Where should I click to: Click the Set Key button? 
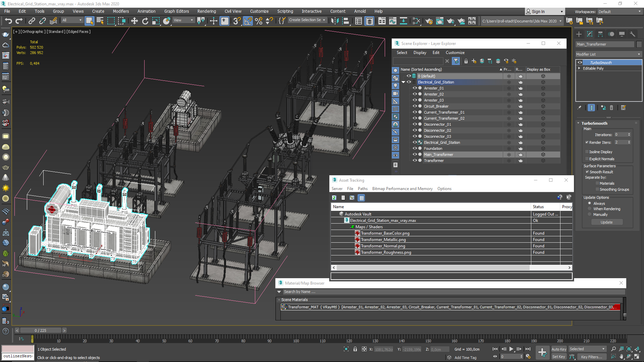click(x=558, y=357)
